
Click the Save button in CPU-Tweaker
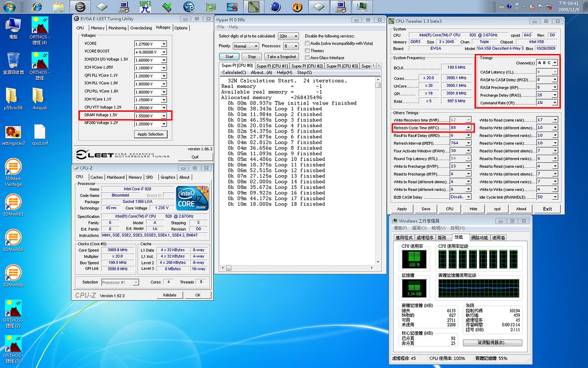pos(426,209)
